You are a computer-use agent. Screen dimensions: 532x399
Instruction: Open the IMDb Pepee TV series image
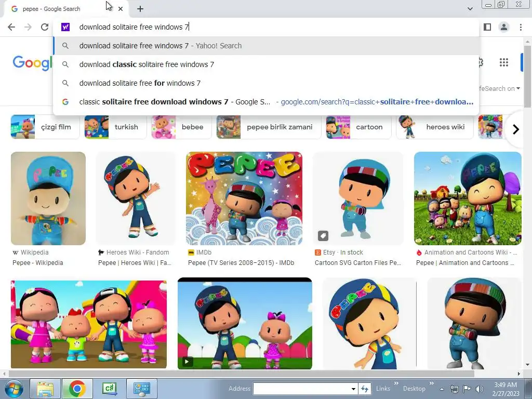244,198
